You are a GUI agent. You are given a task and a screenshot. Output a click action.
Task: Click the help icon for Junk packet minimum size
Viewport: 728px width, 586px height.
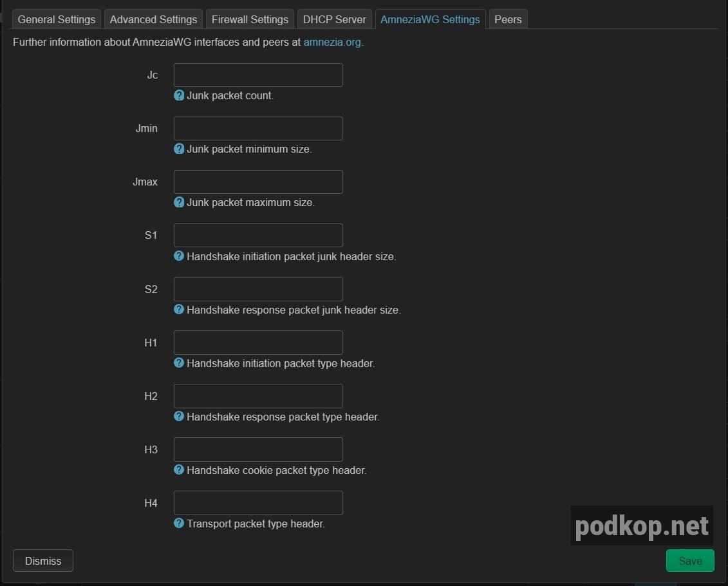[178, 149]
